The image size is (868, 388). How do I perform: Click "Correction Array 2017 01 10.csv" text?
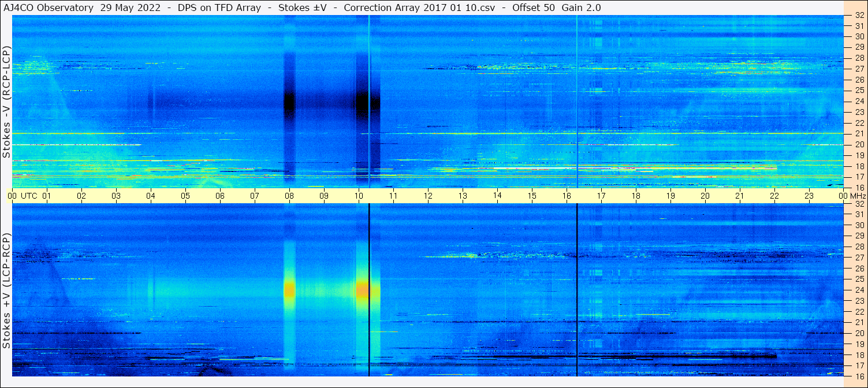click(x=419, y=8)
